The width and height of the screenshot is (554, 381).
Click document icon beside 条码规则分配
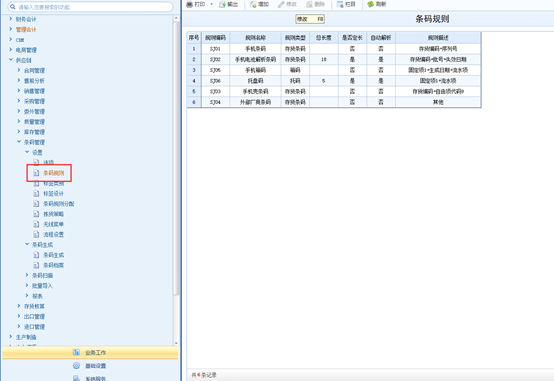tap(36, 204)
